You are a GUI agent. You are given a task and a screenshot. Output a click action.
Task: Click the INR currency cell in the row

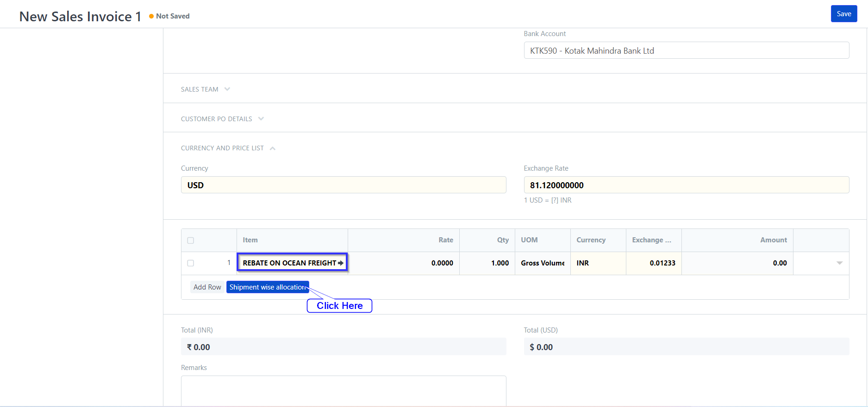coord(598,263)
